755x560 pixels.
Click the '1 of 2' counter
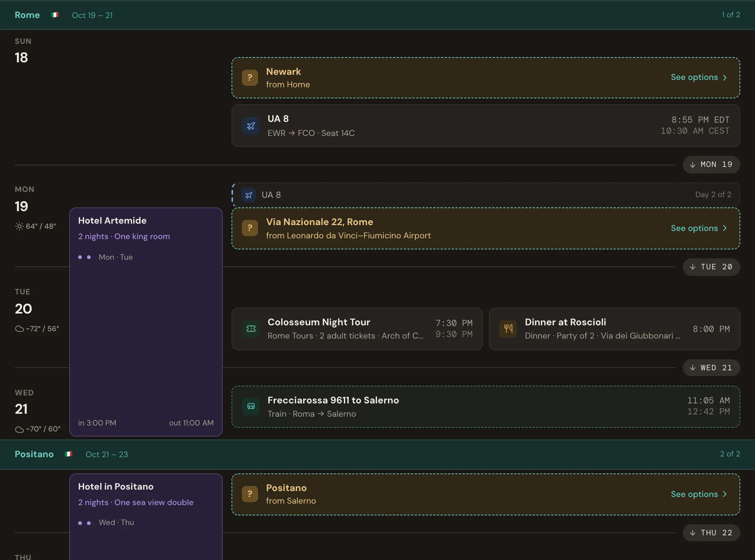pyautogui.click(x=731, y=15)
